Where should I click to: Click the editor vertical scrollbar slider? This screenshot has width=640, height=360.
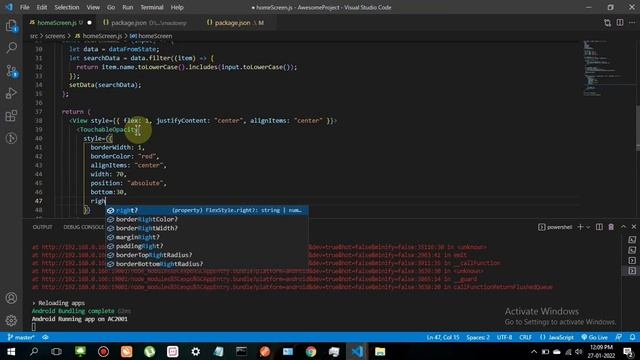point(638,128)
